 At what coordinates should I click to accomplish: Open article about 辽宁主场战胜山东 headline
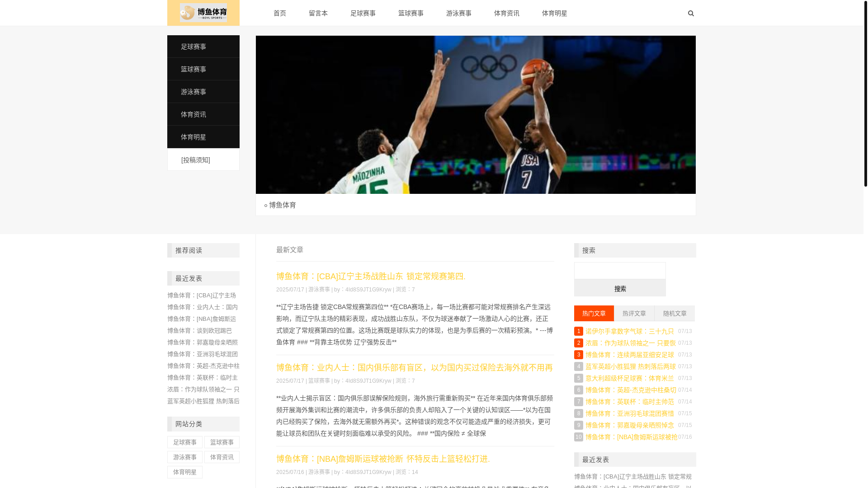371,276
